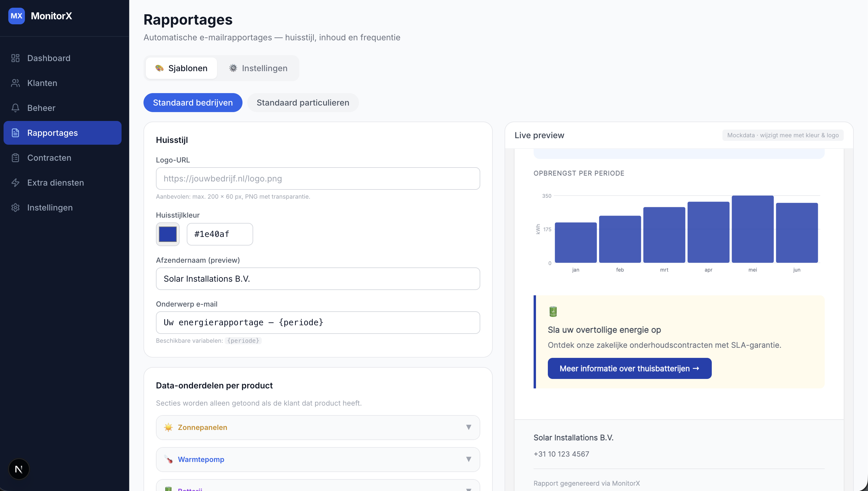Click the palette icon on Sjablonen tab
868x491 pixels.
pyautogui.click(x=159, y=68)
